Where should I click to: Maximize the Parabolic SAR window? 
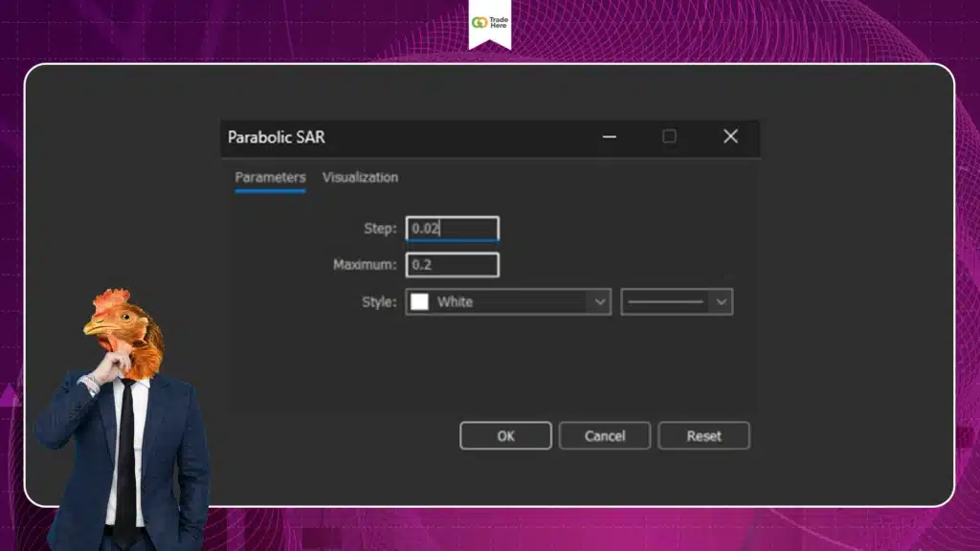pos(669,137)
